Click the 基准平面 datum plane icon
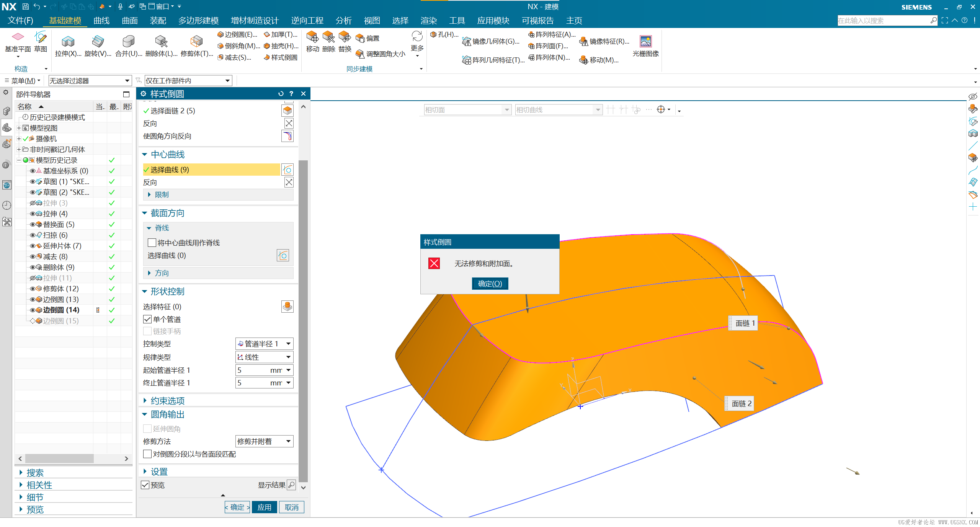980x527 pixels. point(18,38)
